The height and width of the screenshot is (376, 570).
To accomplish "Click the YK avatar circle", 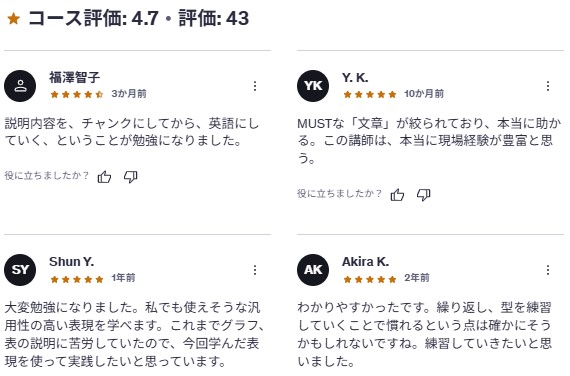I will [x=313, y=86].
